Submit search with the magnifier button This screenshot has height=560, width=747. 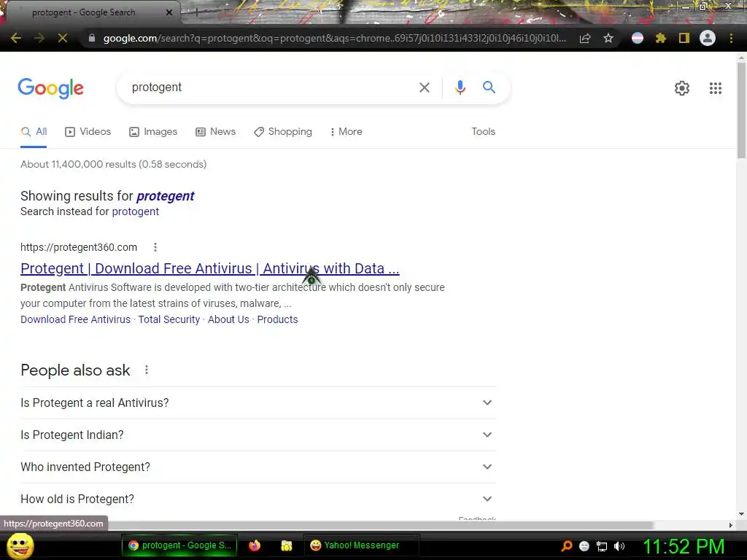[x=489, y=87]
